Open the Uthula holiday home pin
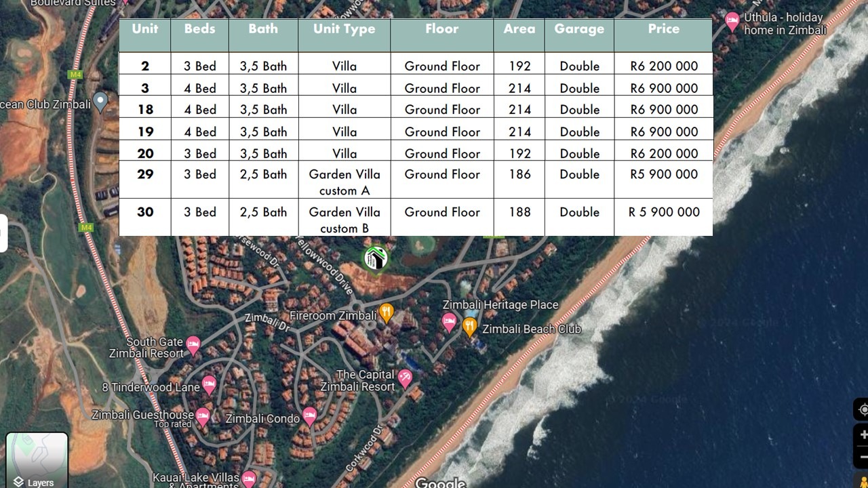 [732, 21]
